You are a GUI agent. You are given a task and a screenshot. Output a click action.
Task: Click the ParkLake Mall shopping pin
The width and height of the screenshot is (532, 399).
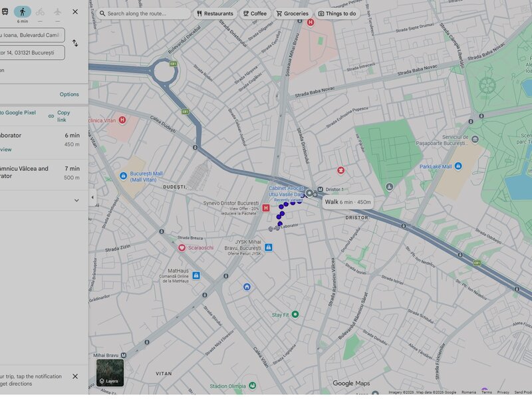[x=458, y=166]
